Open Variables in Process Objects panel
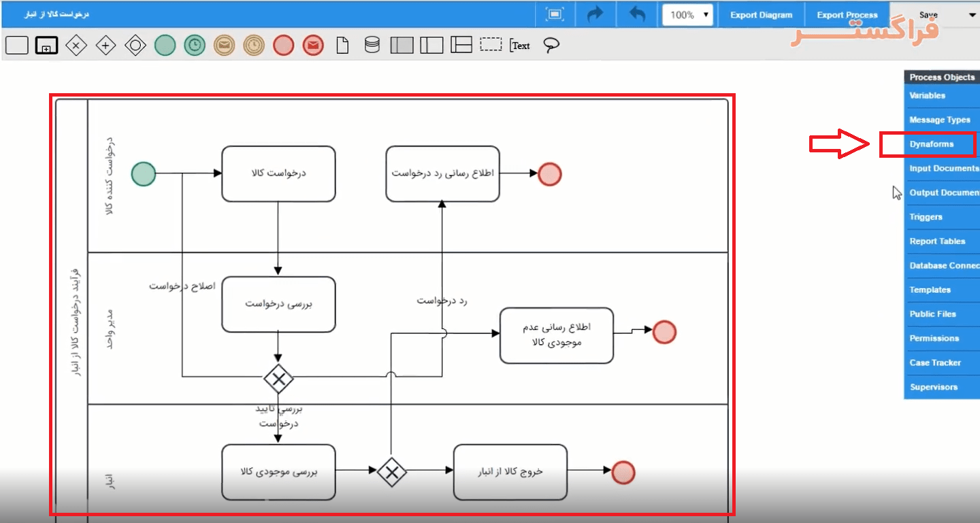This screenshot has width=980, height=523. point(928,96)
